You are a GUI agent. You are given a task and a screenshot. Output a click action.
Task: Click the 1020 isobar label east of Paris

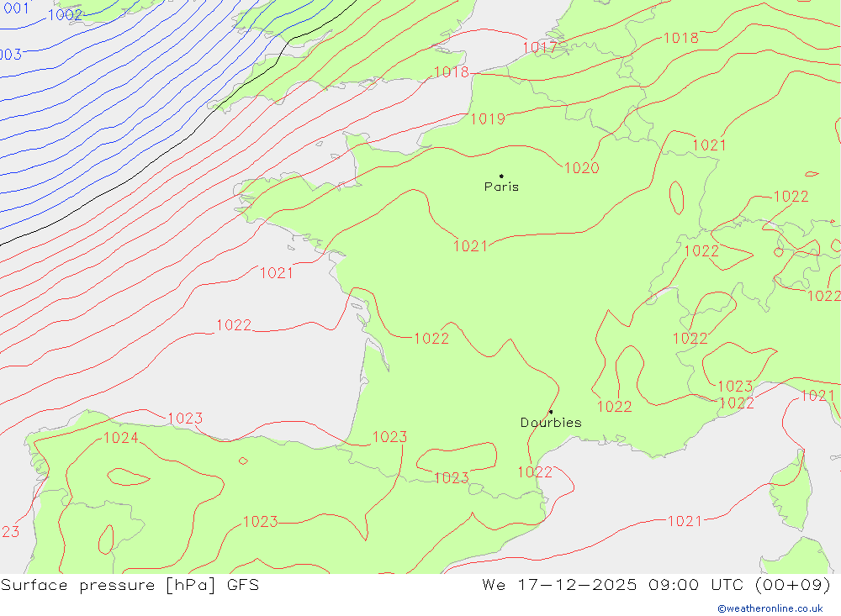pyautogui.click(x=581, y=168)
